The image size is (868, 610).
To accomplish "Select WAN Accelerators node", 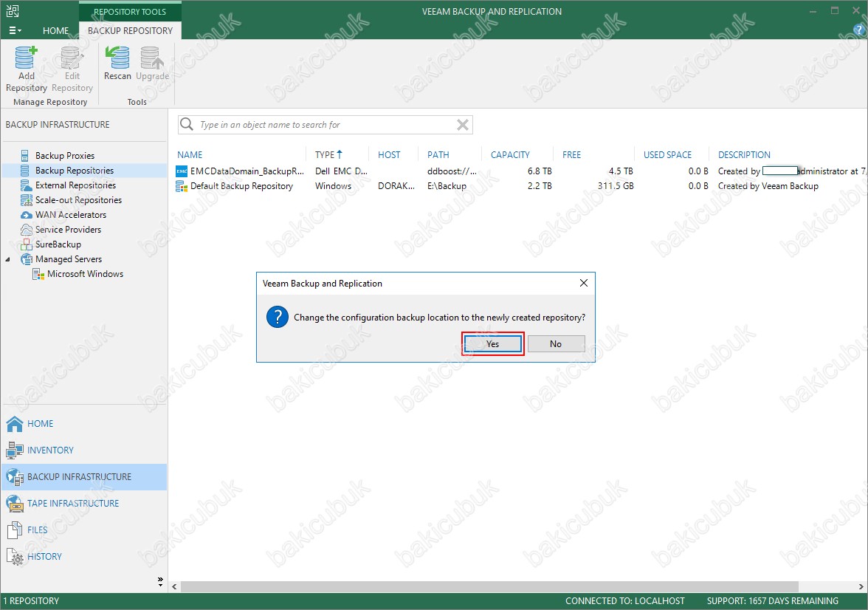I will pyautogui.click(x=71, y=215).
